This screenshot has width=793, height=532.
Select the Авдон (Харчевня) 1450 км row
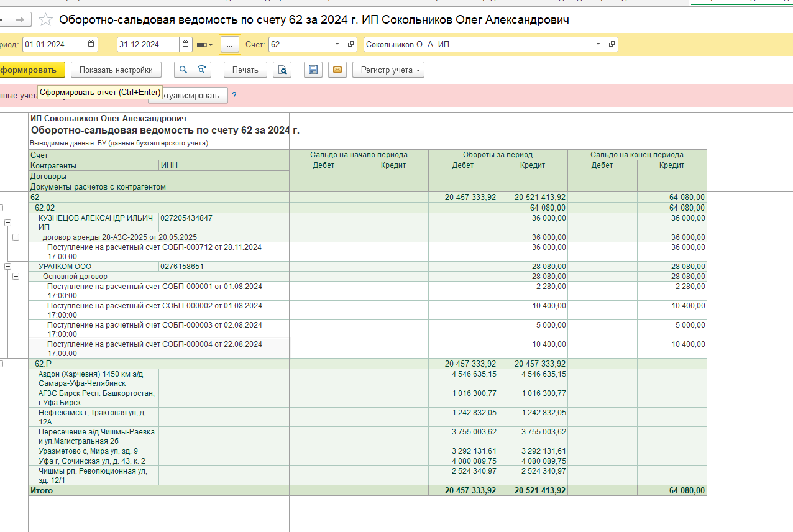point(94,379)
